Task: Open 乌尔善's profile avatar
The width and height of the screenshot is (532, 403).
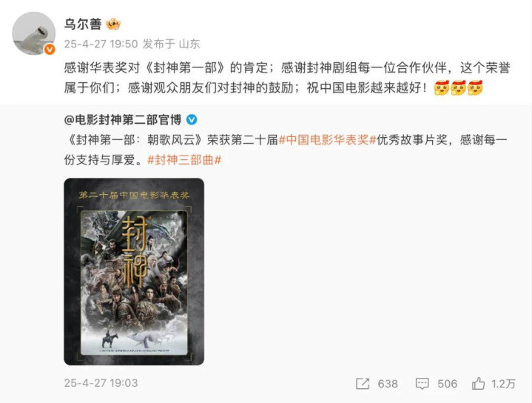Action: [x=33, y=33]
